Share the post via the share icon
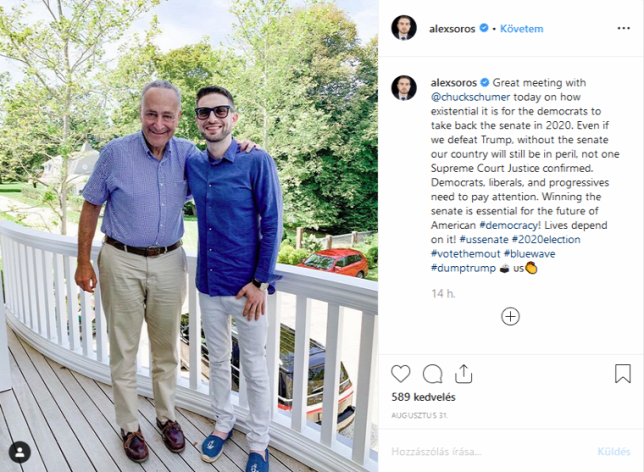 pos(463,374)
